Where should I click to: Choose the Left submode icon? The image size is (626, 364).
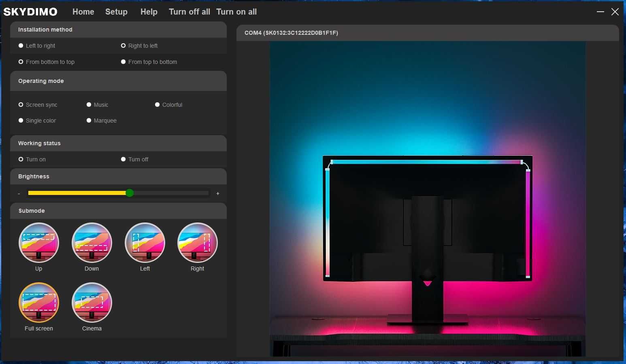(145, 243)
